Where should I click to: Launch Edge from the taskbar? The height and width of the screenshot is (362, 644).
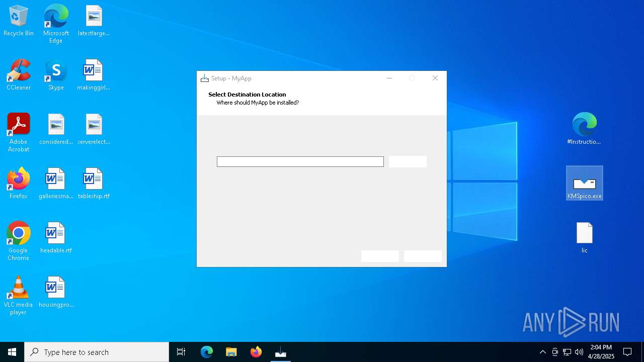click(x=207, y=352)
